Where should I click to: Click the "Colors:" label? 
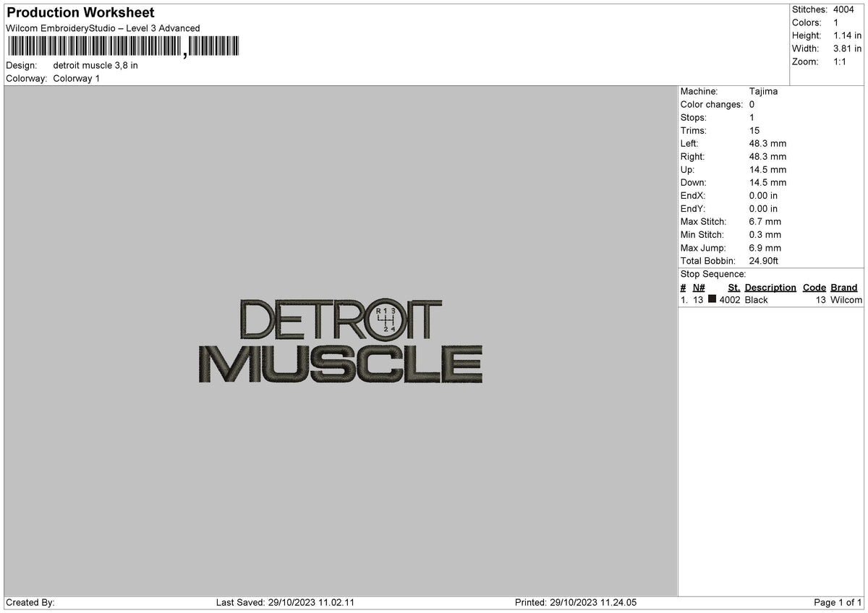tap(807, 22)
